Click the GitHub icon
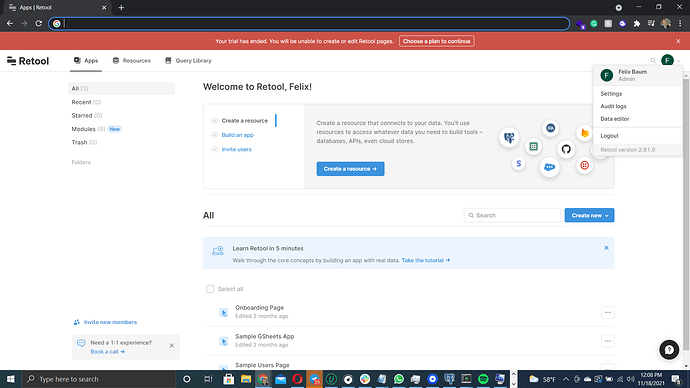This screenshot has height=388, width=690. pos(566,149)
